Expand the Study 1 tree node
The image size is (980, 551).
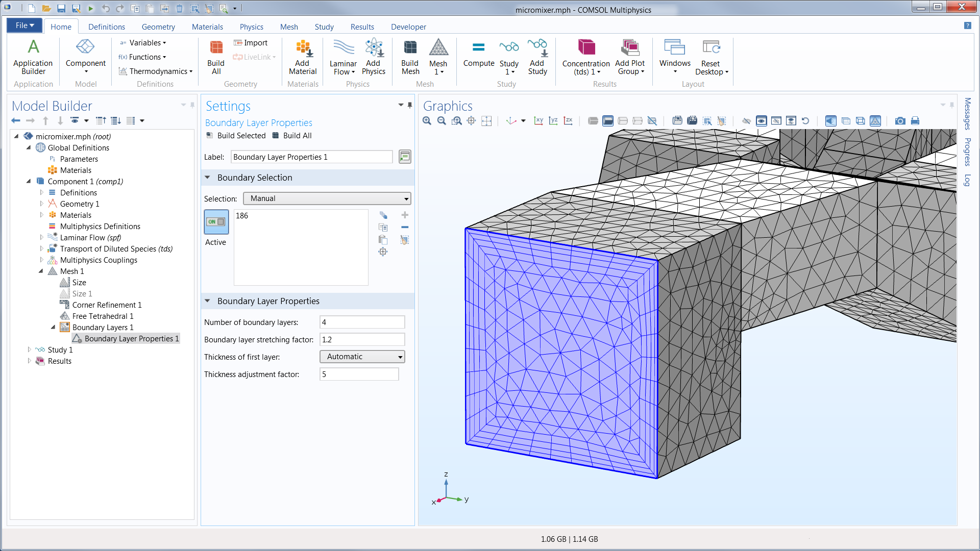(30, 349)
